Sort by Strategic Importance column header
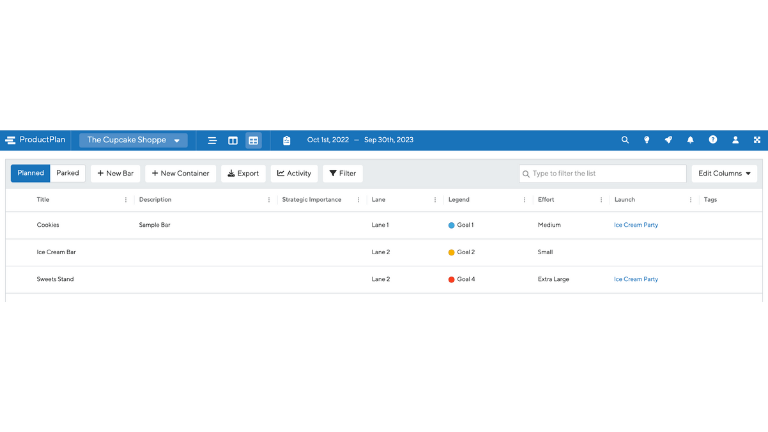 pyautogui.click(x=312, y=200)
